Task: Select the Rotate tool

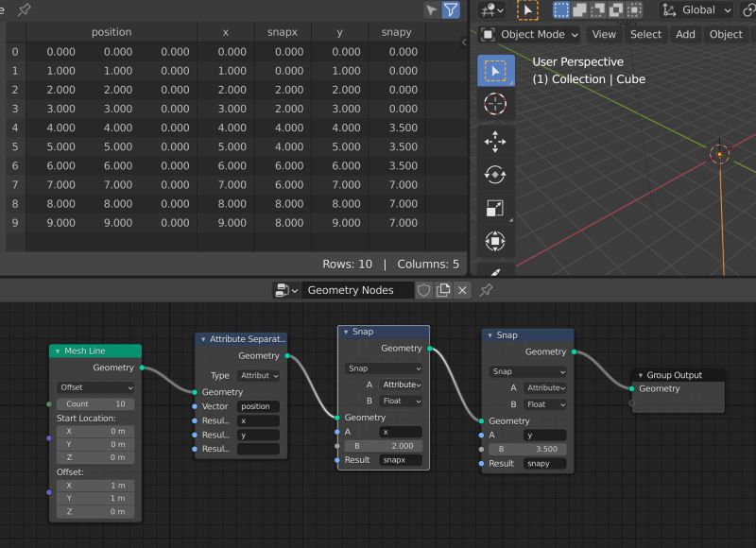Action: tap(496, 175)
